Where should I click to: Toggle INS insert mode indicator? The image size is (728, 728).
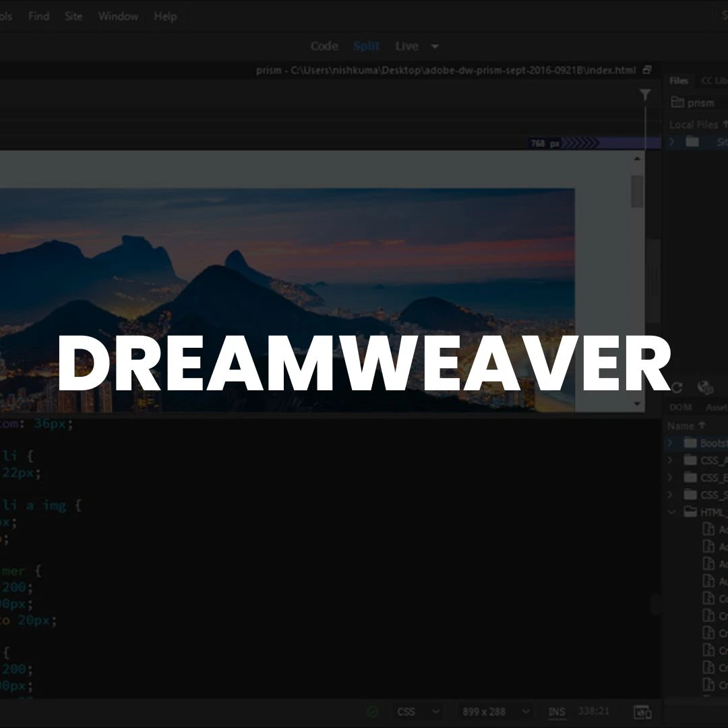point(557,711)
